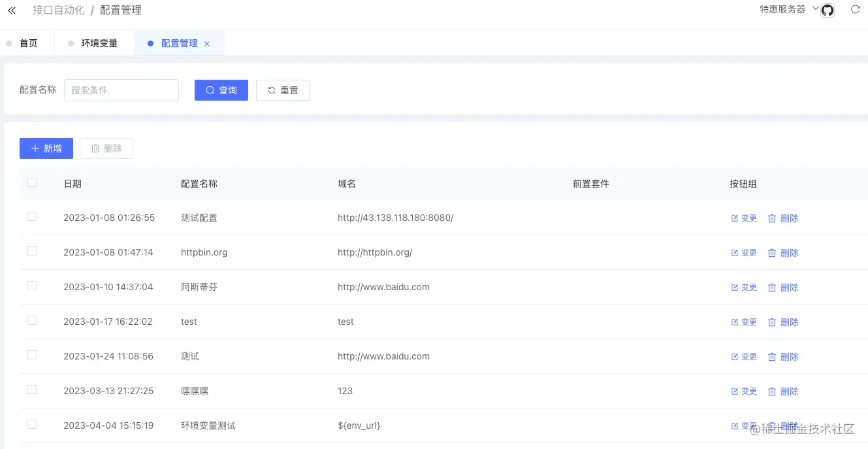Click the disabled 删除 batch button
Screen dimensions: 868x449
point(106,148)
